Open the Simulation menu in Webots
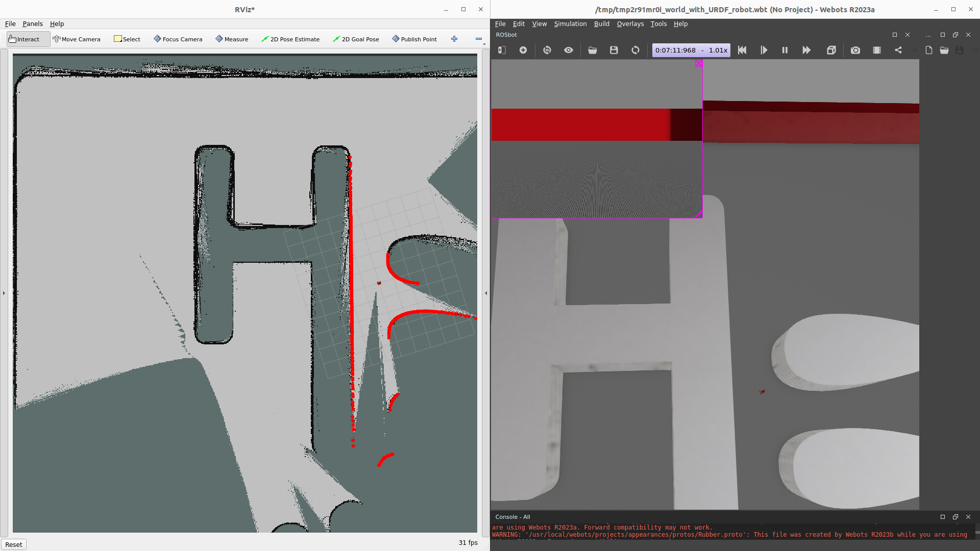980x551 pixels. click(x=570, y=23)
